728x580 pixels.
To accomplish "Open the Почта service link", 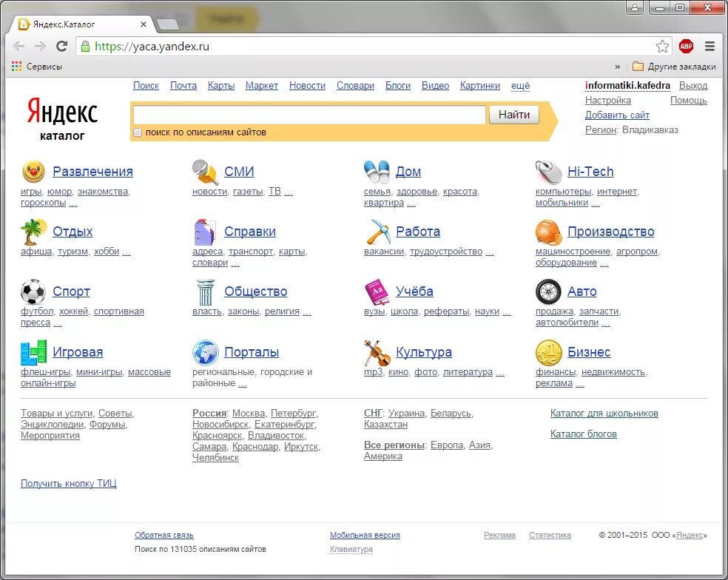I will (183, 85).
